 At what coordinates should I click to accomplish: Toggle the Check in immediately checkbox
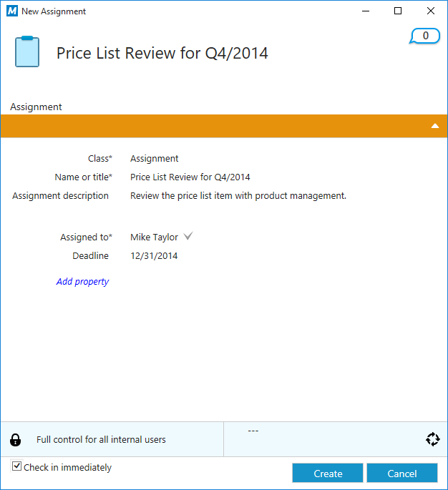pos(17,466)
